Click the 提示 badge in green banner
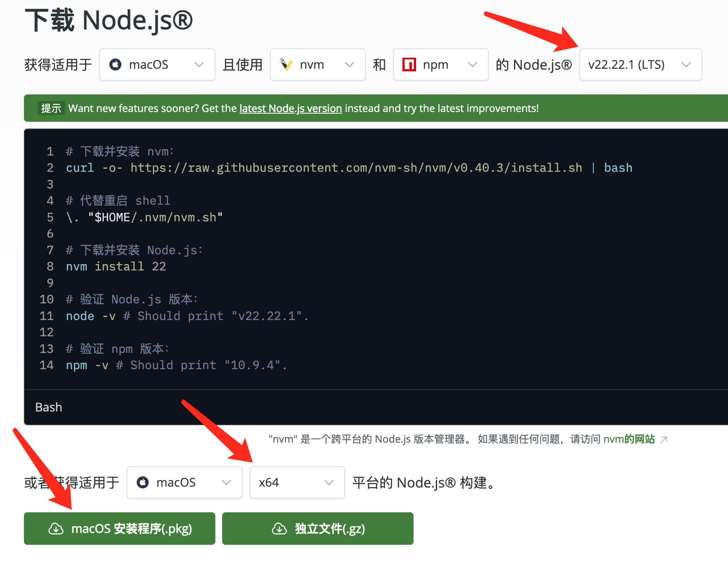The image size is (728, 564). click(51, 109)
